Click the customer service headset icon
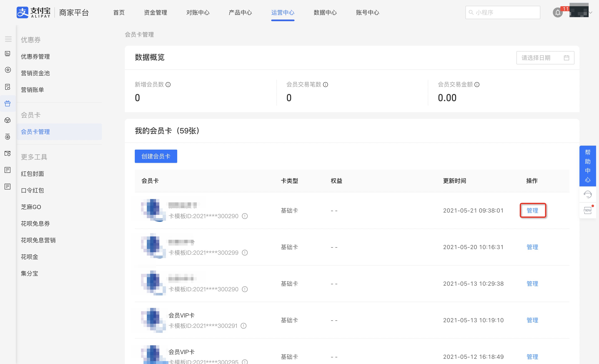This screenshot has height=364, width=599. point(588,194)
